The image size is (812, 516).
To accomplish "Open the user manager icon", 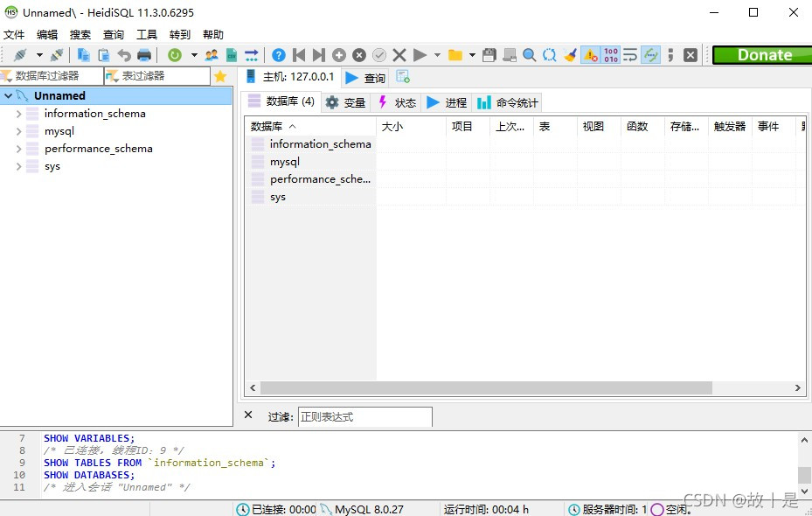I will (x=212, y=55).
